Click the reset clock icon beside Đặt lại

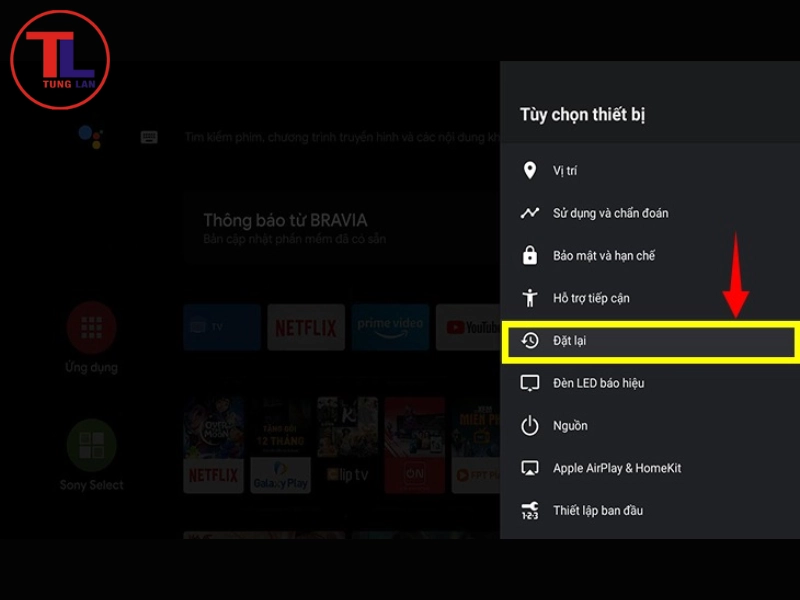(x=529, y=340)
